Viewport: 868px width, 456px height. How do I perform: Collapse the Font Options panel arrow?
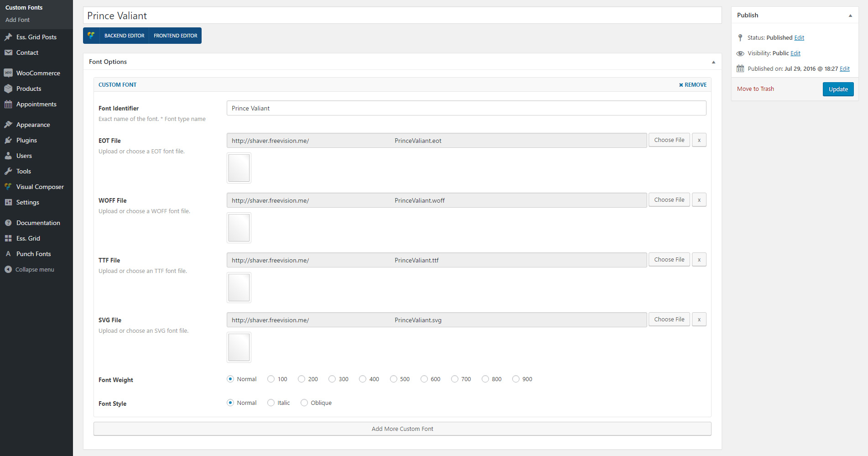click(713, 62)
